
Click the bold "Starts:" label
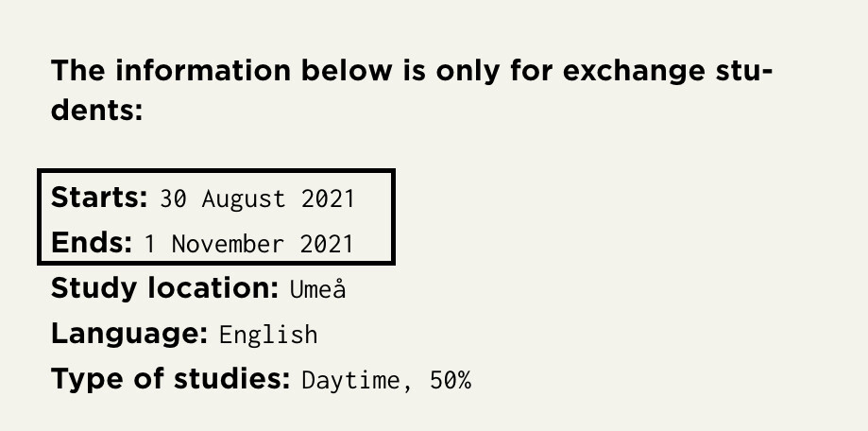[x=99, y=198]
